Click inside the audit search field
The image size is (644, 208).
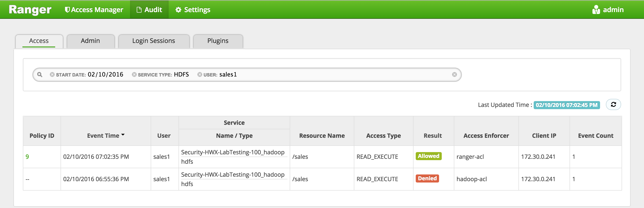pyautogui.click(x=342, y=74)
